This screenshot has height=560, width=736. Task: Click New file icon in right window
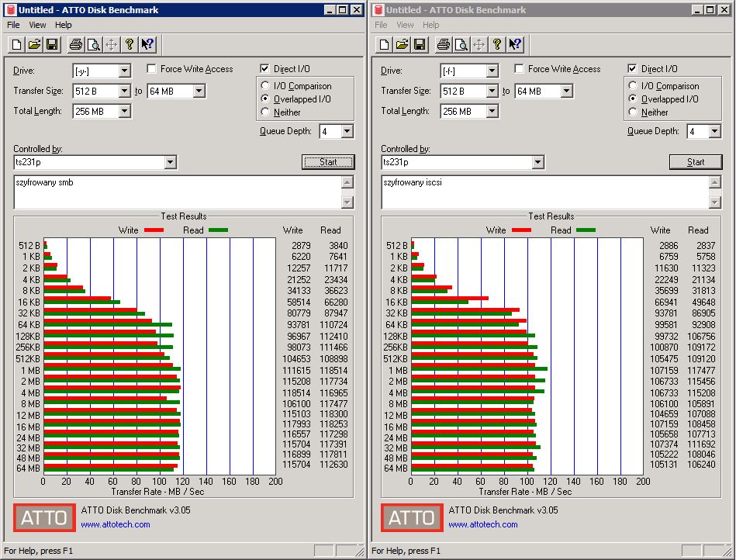(x=384, y=44)
